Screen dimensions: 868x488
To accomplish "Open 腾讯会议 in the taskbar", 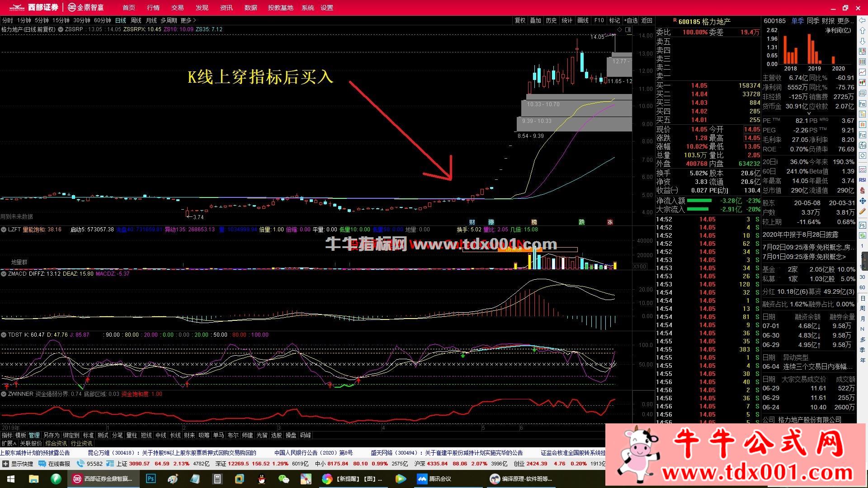I will coord(434,479).
